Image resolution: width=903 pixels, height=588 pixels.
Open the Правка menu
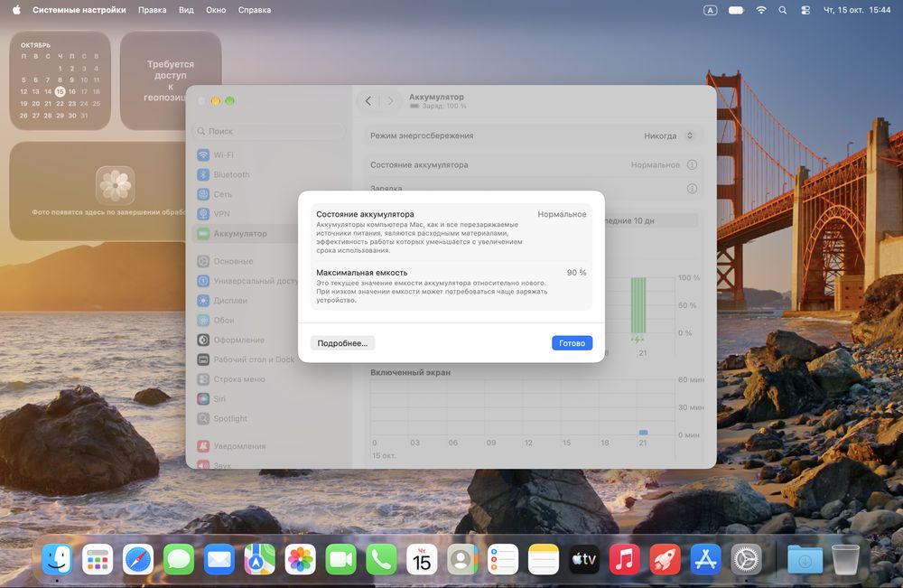pyautogui.click(x=152, y=10)
